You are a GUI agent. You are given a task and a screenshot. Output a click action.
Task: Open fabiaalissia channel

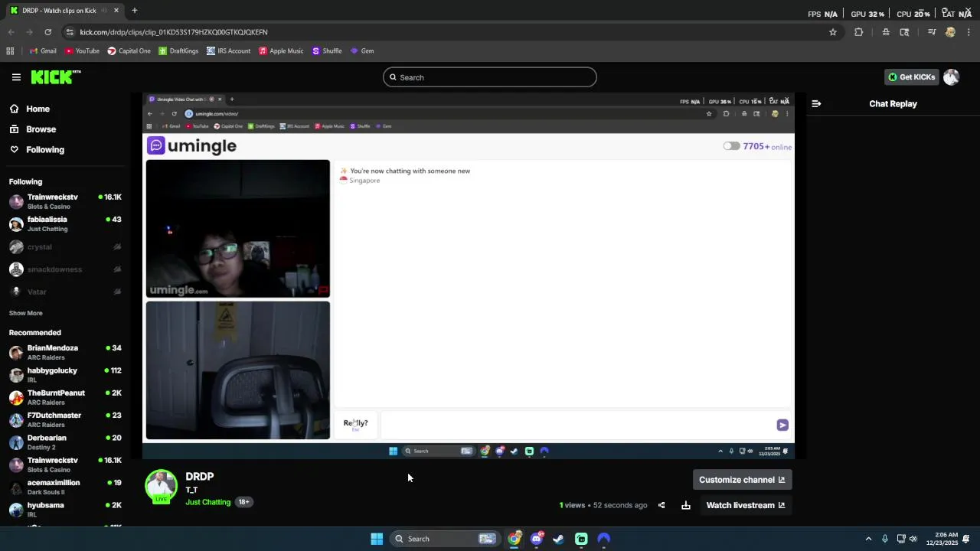point(65,224)
